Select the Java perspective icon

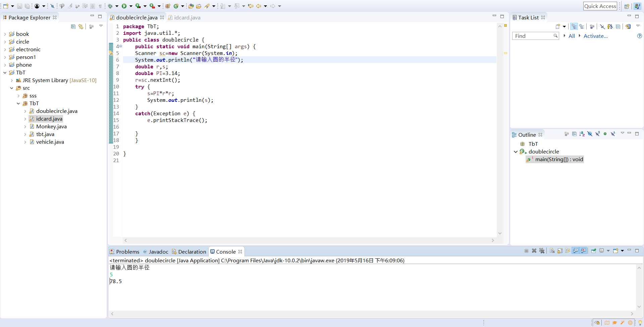(x=637, y=6)
